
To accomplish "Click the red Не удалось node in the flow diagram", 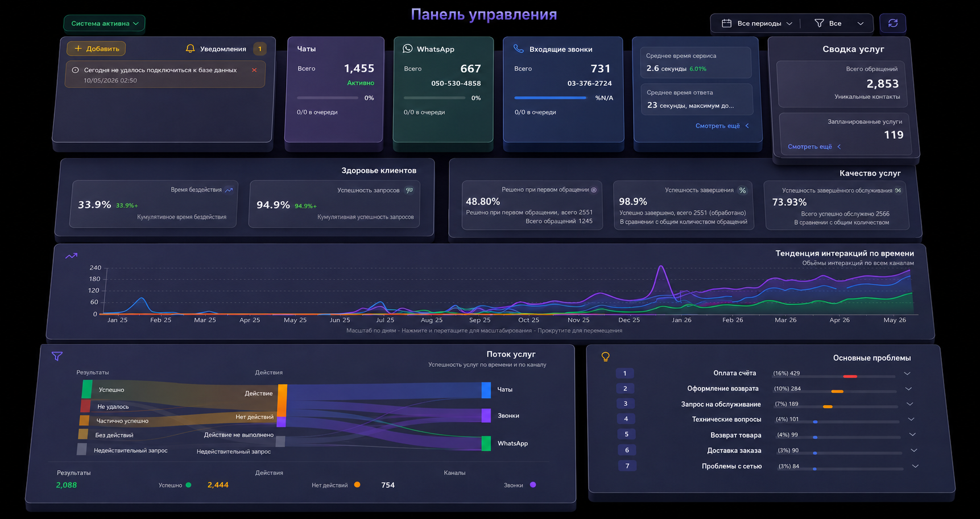I will (x=85, y=406).
